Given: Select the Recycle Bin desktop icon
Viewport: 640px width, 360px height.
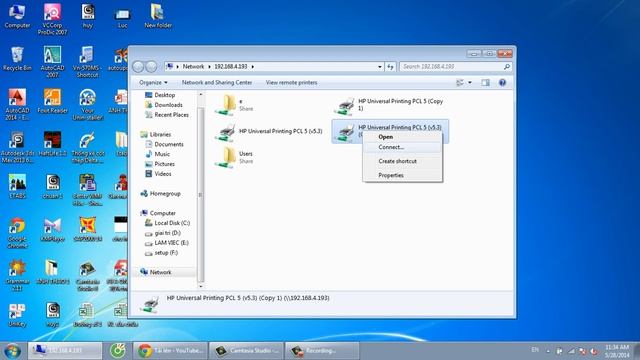Looking at the screenshot, I should [x=17, y=59].
